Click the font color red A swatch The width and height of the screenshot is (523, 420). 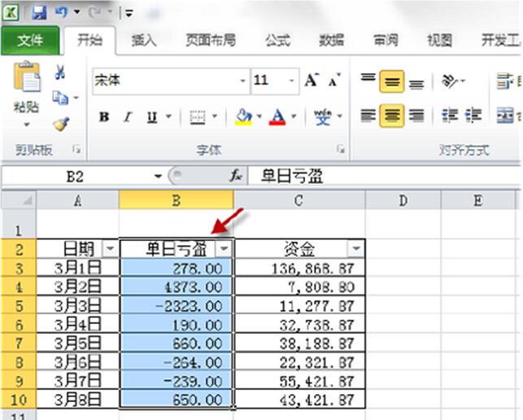pyautogui.click(x=277, y=117)
